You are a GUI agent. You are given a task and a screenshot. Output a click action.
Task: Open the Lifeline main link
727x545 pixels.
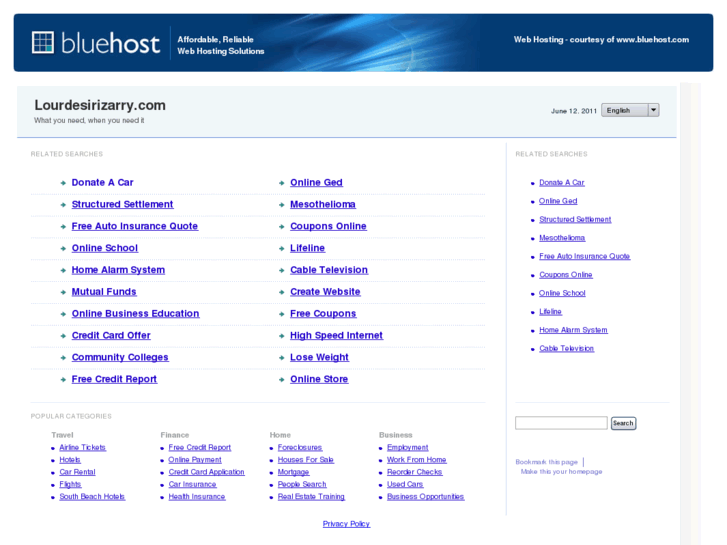307,248
